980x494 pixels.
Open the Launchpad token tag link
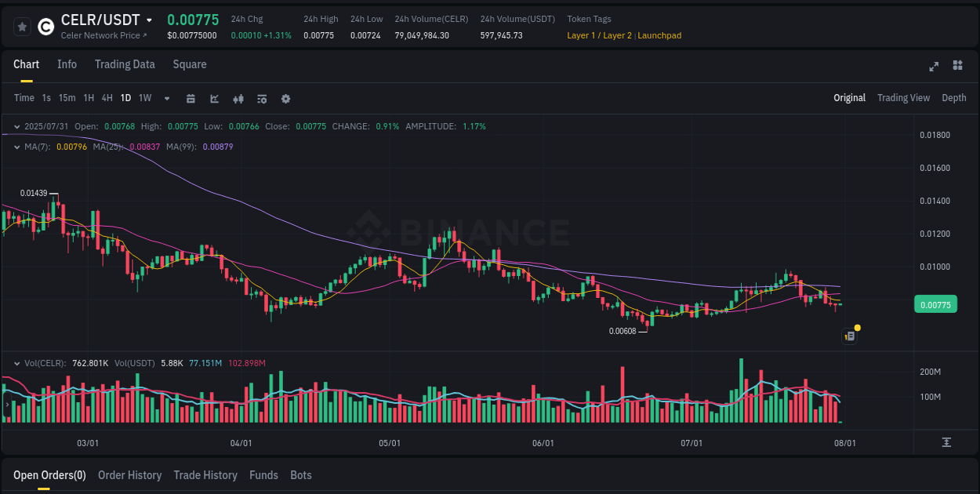(659, 35)
